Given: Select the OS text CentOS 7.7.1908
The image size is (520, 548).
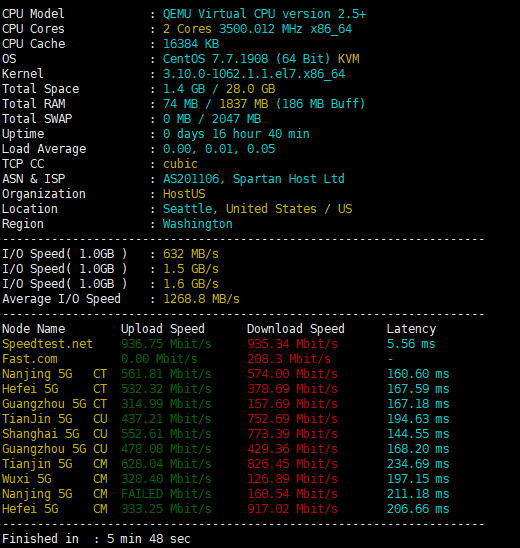Looking at the screenshot, I should 215,59.
